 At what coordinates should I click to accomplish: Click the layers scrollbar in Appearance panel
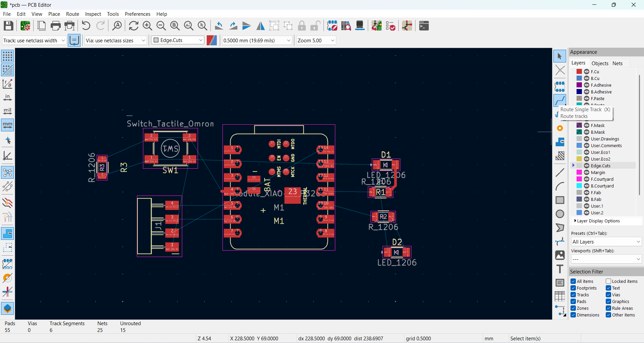point(639,134)
